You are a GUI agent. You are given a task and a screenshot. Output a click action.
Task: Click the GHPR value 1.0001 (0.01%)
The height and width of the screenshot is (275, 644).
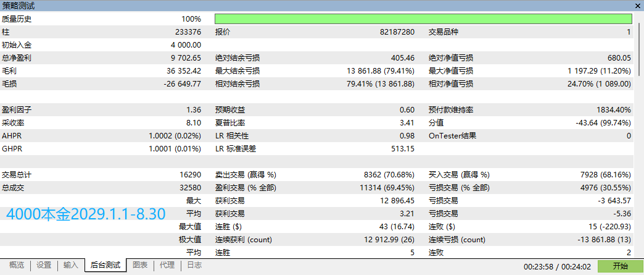(x=175, y=149)
